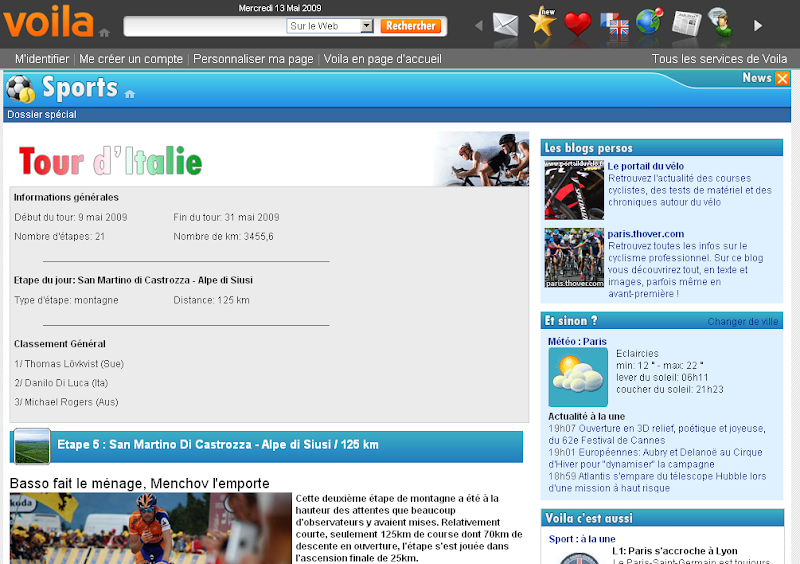The width and height of the screenshot is (800, 564).
Task: Click the soccer ball Sports icon
Action: pyautogui.click(x=20, y=89)
